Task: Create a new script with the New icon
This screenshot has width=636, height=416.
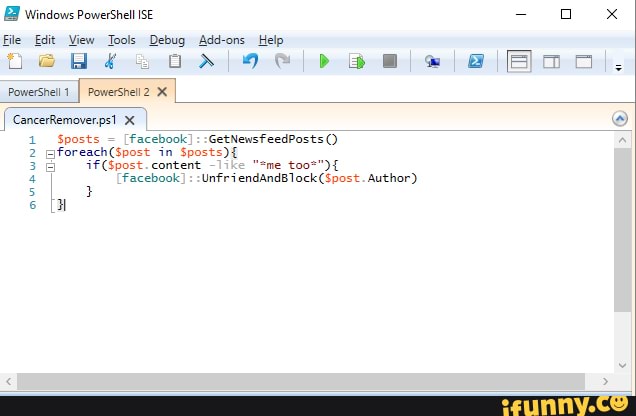Action: (x=15, y=62)
